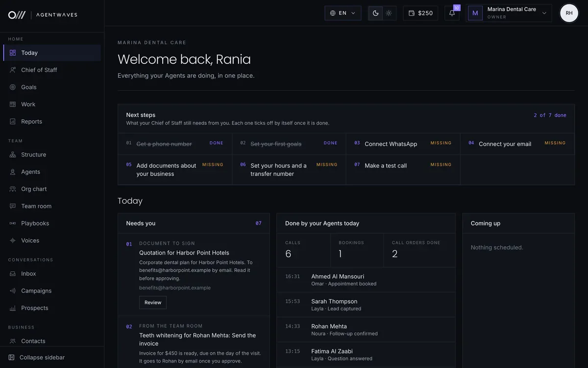Screen dimensions: 588x368
Task: Click the Playbooks sidebar icon
Action: tap(13, 223)
